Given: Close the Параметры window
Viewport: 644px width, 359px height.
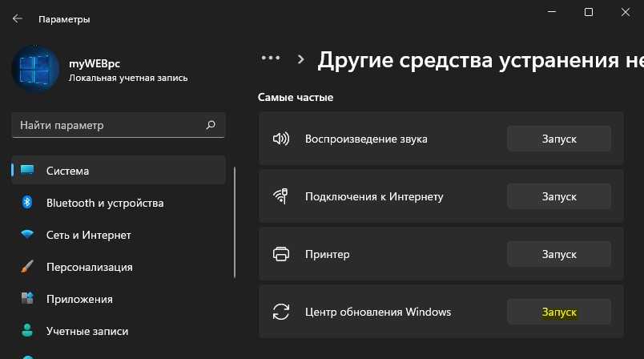Looking at the screenshot, I should pyautogui.click(x=625, y=12).
